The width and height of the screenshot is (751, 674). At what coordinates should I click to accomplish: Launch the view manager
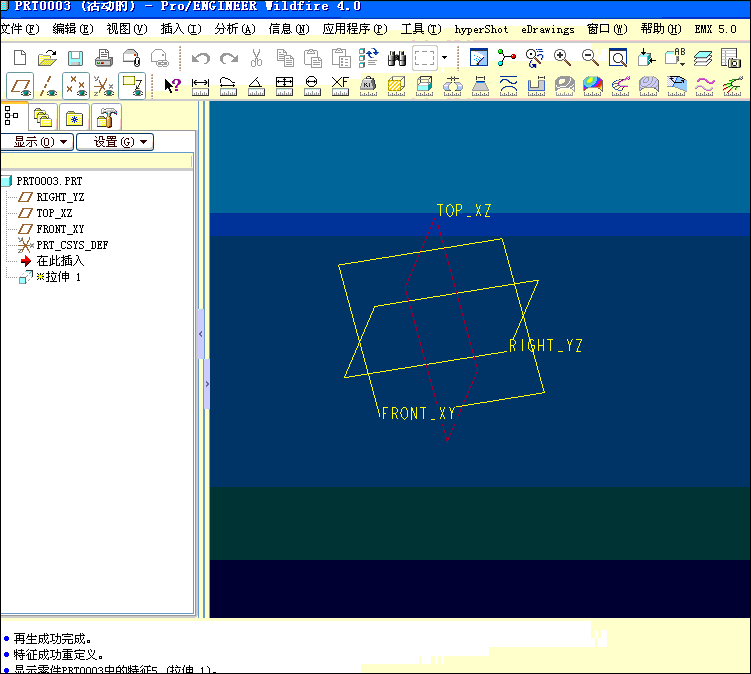click(731, 58)
